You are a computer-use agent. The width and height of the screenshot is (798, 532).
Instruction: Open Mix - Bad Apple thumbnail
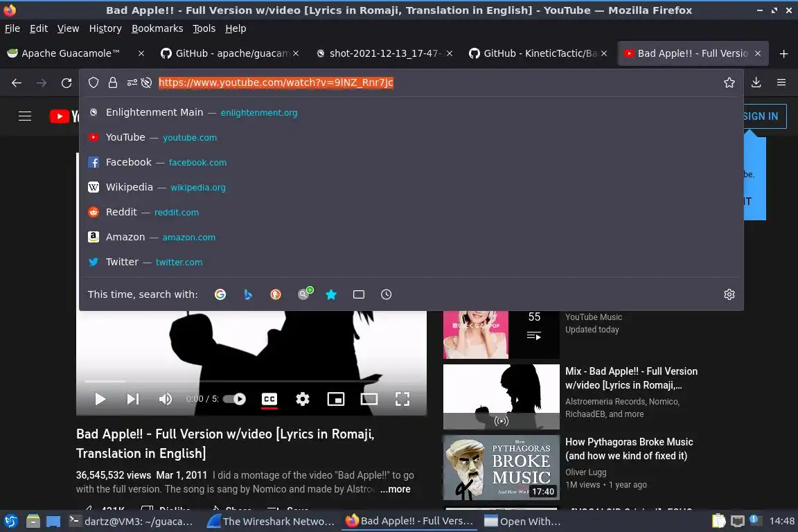[x=502, y=397]
